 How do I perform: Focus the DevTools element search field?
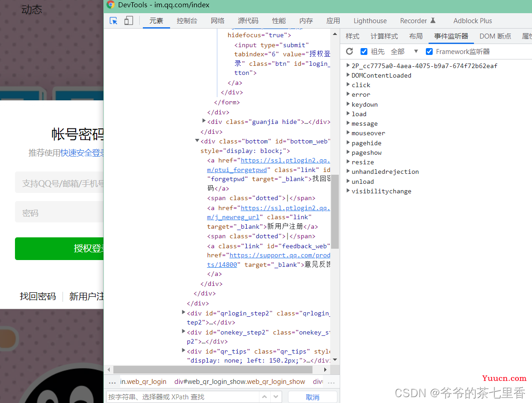pyautogui.click(x=183, y=397)
